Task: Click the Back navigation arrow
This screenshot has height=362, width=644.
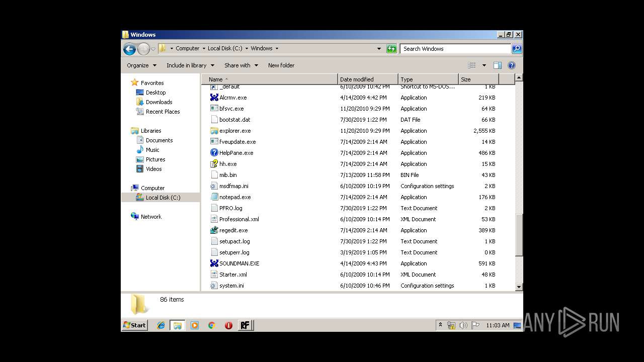Action: click(129, 49)
